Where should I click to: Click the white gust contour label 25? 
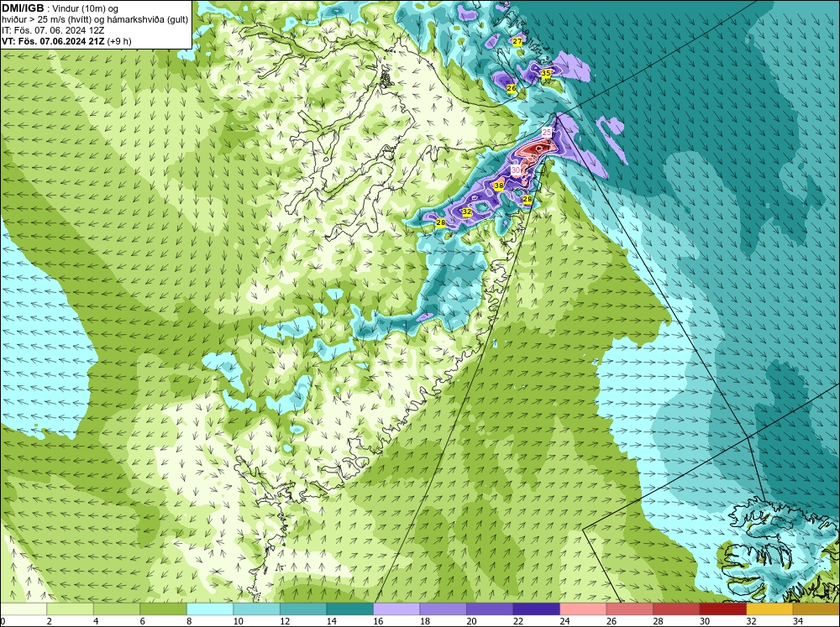[547, 132]
